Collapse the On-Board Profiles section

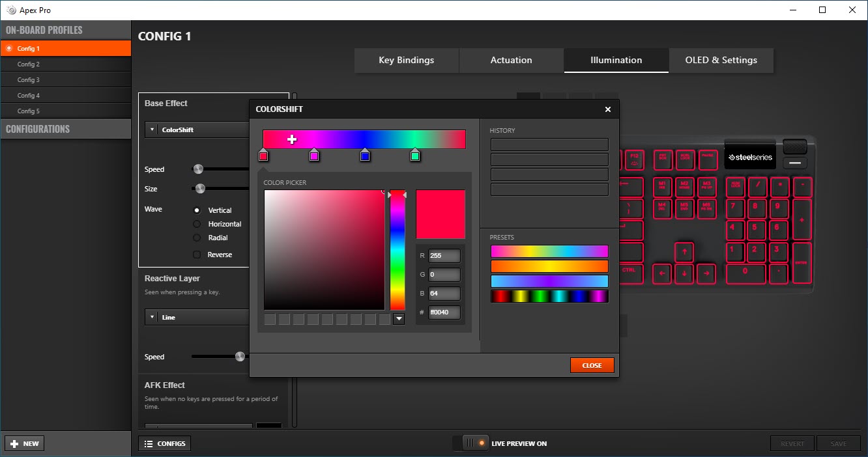(x=66, y=30)
